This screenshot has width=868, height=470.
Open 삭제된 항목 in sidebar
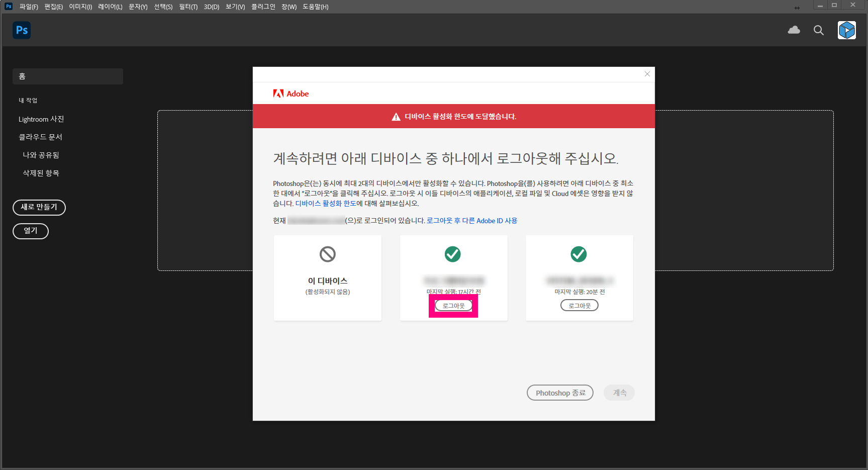[x=41, y=173]
